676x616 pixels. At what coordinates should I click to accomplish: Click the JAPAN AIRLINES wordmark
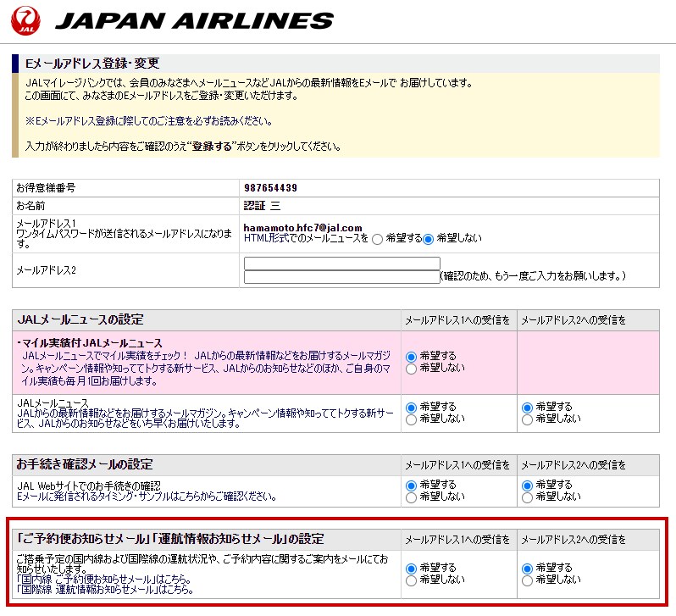(x=195, y=20)
